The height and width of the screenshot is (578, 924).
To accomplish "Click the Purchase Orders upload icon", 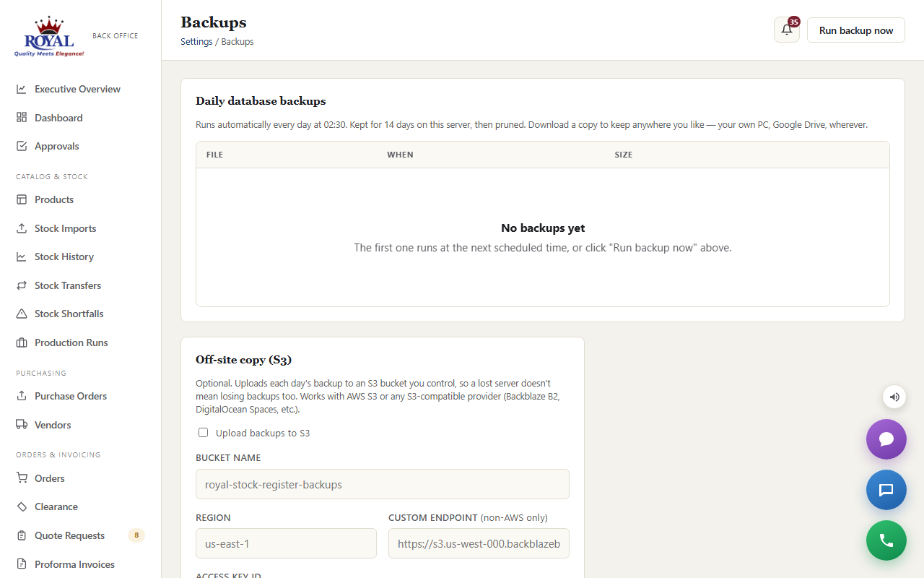I will click(x=22, y=396).
